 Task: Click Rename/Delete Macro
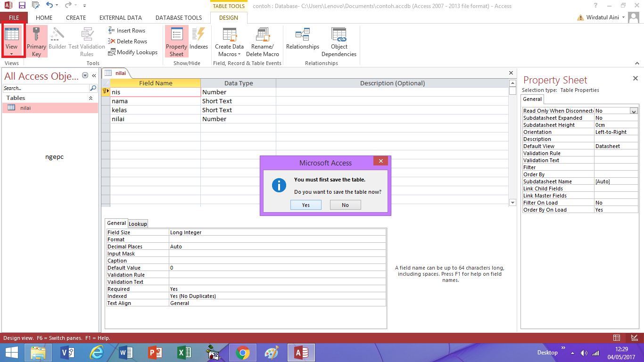coord(263,41)
